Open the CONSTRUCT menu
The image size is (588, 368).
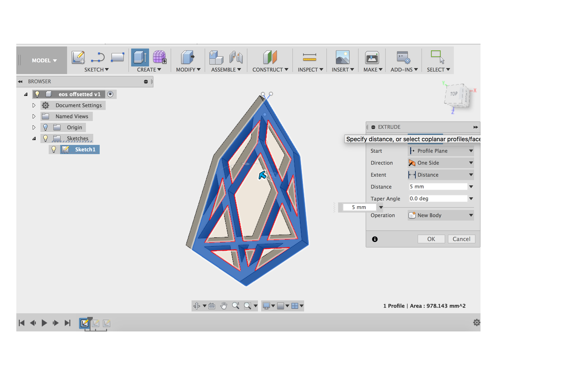[270, 70]
